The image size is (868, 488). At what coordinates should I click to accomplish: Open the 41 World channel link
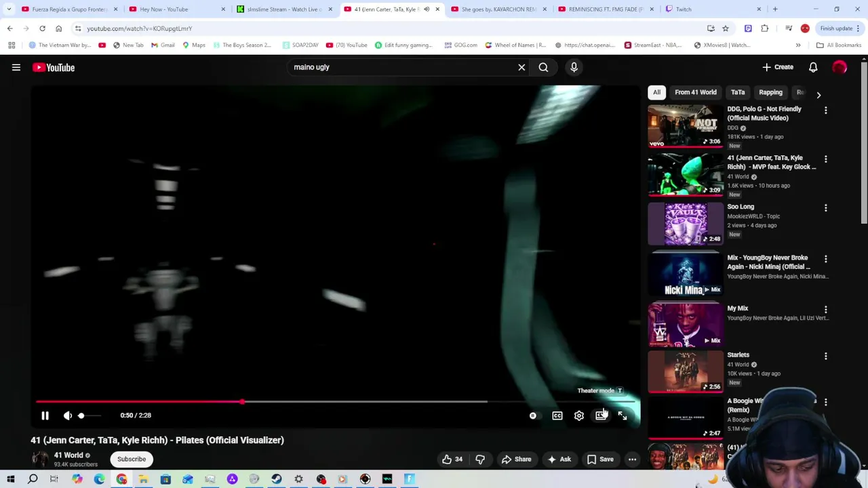click(68, 455)
